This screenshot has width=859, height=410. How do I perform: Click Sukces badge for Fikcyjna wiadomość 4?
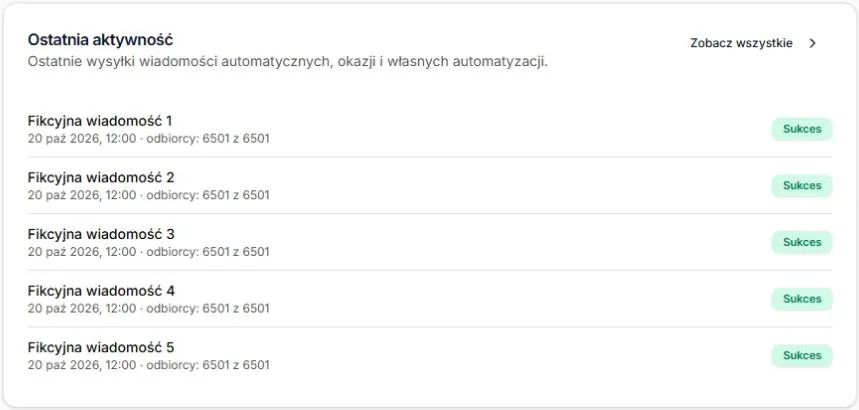tap(802, 299)
